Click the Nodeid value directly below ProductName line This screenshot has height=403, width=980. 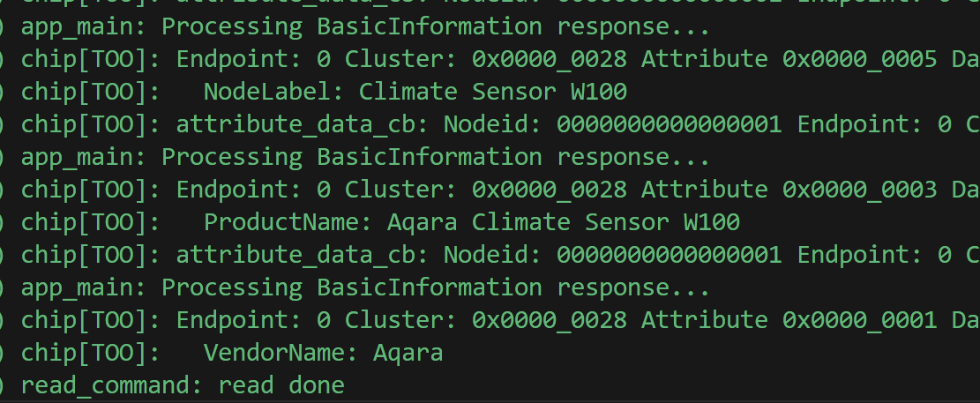pyautogui.click(x=669, y=255)
